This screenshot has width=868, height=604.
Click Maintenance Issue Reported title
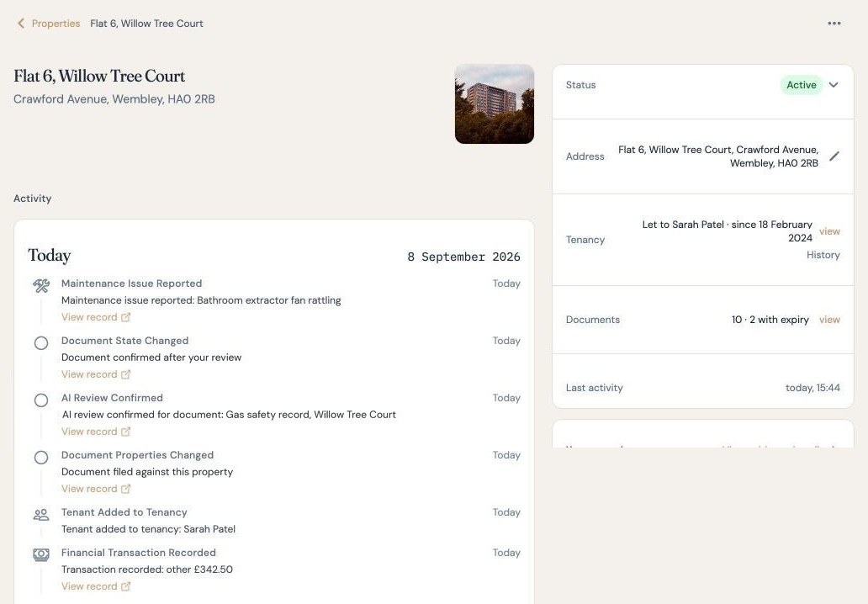132,283
